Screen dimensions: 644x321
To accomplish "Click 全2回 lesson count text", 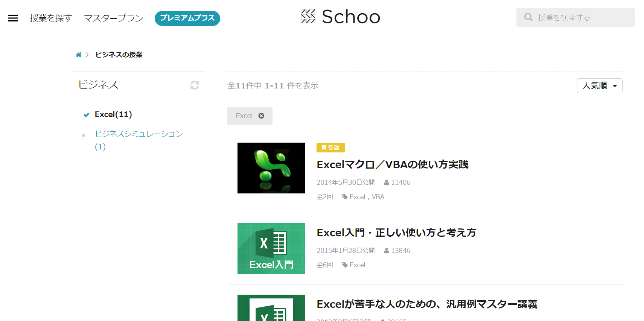I will (x=325, y=197).
